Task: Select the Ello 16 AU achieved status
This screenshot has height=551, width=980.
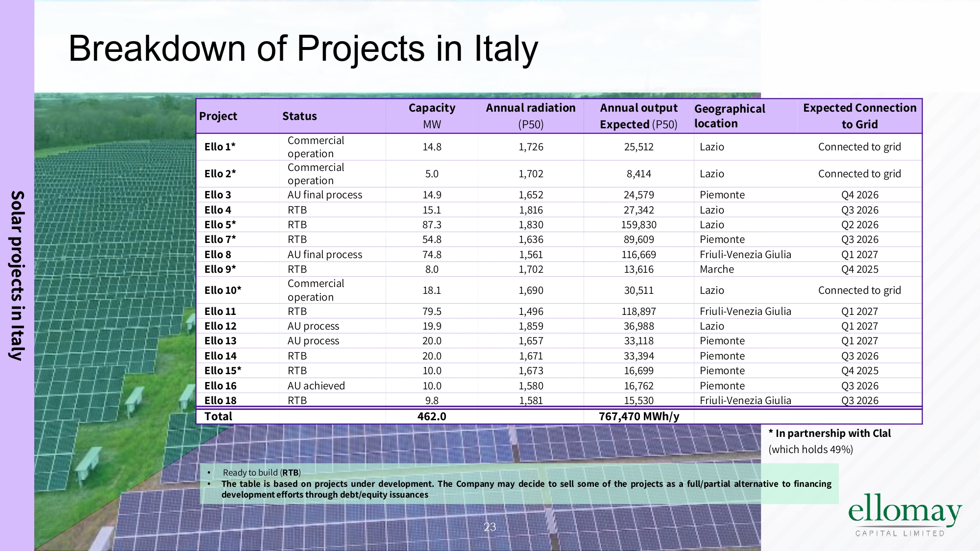Action: pyautogui.click(x=316, y=386)
